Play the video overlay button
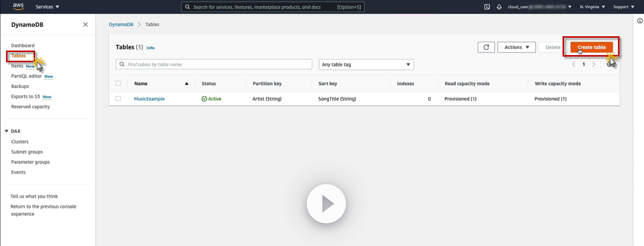 (326, 204)
